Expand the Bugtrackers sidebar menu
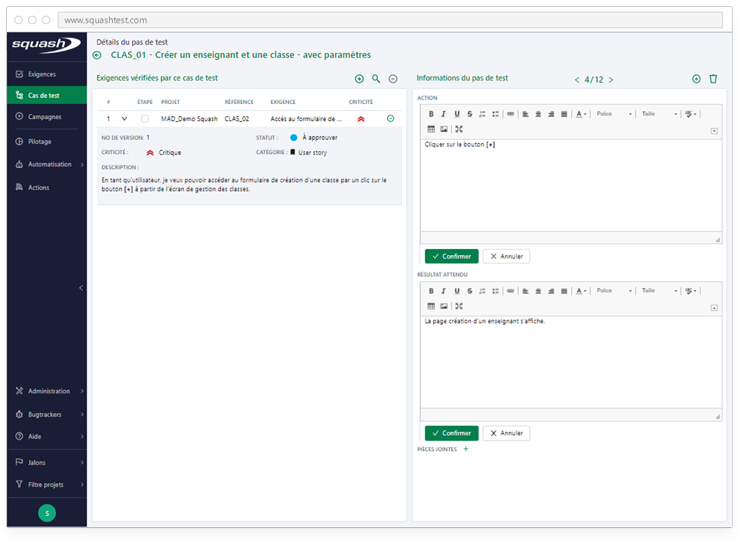 pos(47,415)
